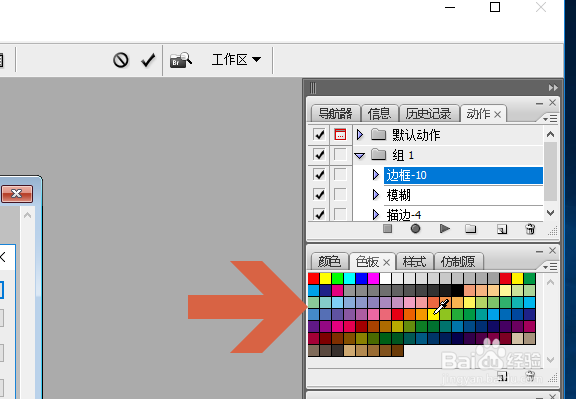Expand the 默认动作 folder
The width and height of the screenshot is (576, 399).
point(360,135)
